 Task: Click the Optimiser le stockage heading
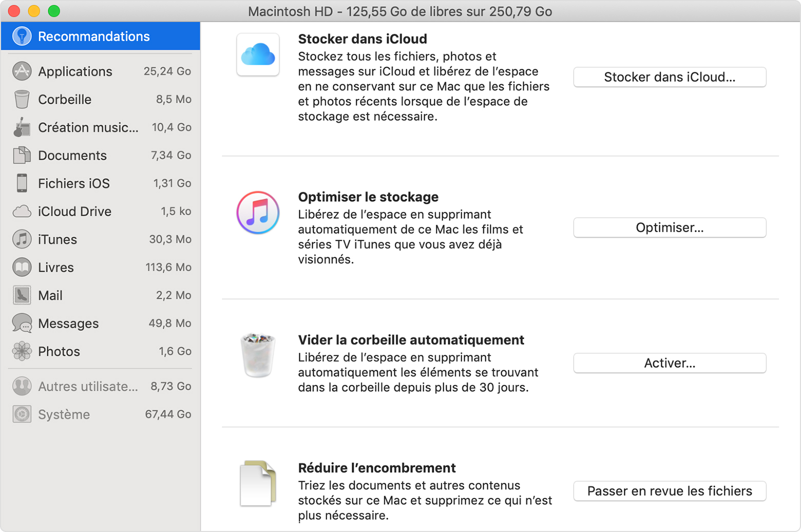point(368,197)
